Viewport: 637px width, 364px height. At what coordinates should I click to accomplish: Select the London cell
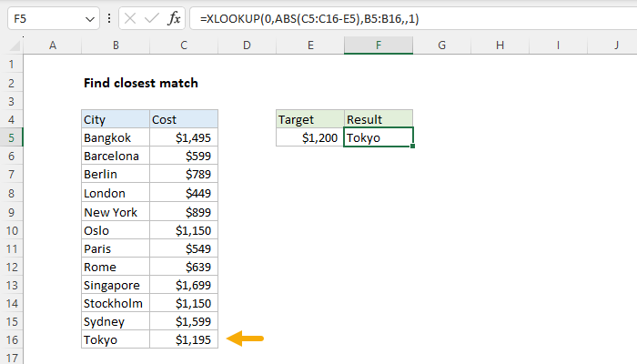[x=116, y=193]
